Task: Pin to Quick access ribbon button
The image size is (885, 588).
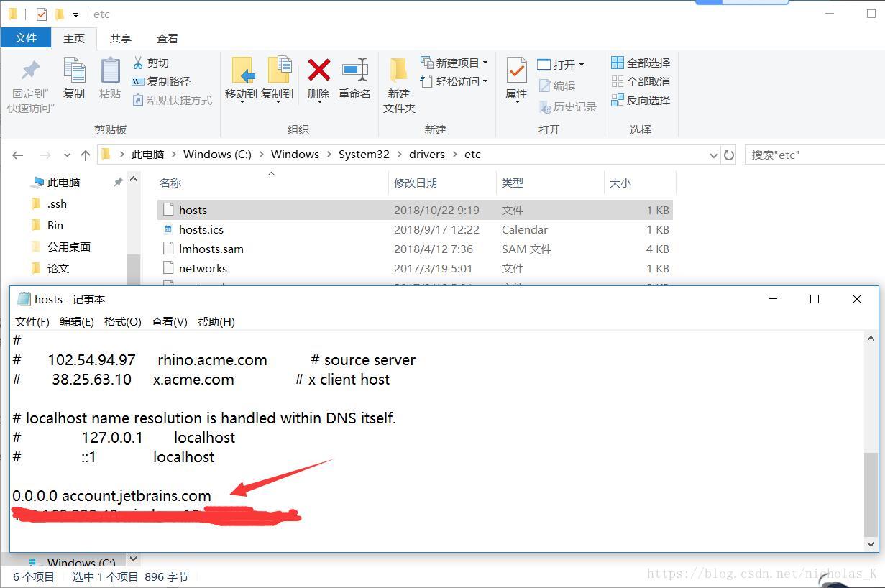Action: click(31, 86)
